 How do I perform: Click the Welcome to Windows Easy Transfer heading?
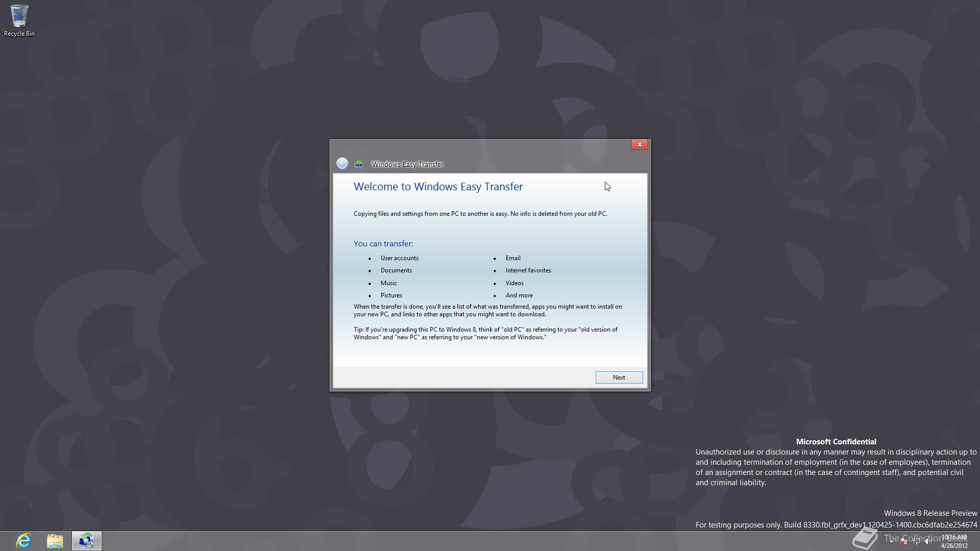coord(438,187)
